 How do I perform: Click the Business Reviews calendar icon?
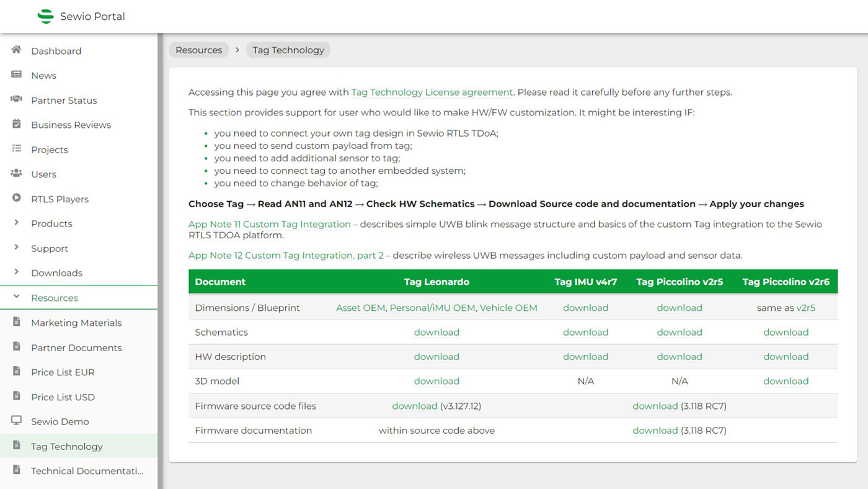click(17, 124)
